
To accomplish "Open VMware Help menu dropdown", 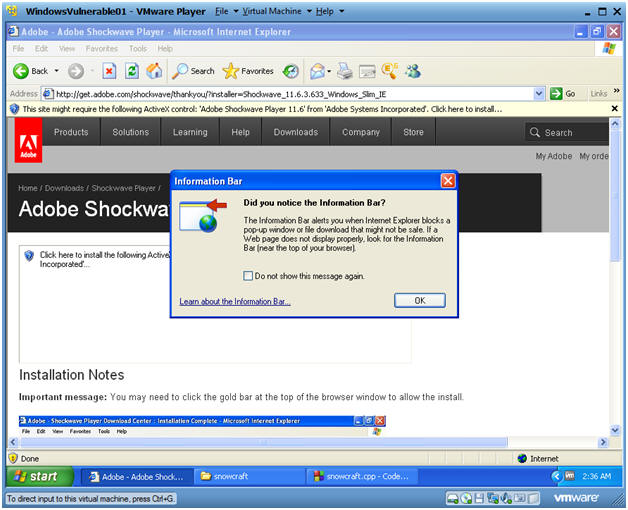I will [330, 11].
